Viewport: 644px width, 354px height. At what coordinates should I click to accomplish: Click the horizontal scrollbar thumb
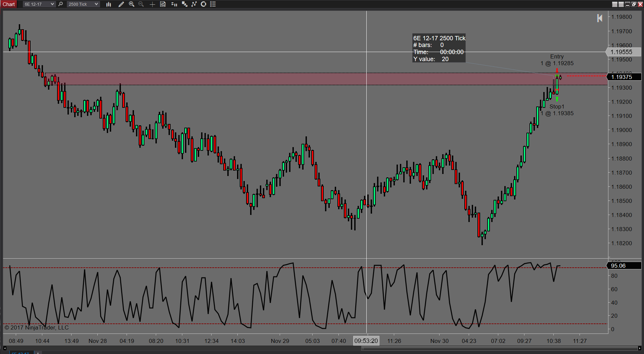pos(499,348)
